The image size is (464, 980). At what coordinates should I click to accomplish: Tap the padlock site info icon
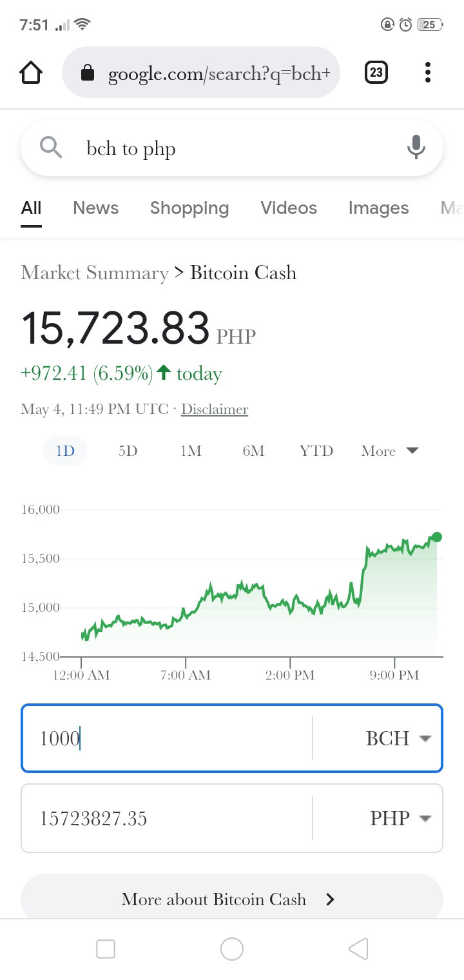(87, 73)
